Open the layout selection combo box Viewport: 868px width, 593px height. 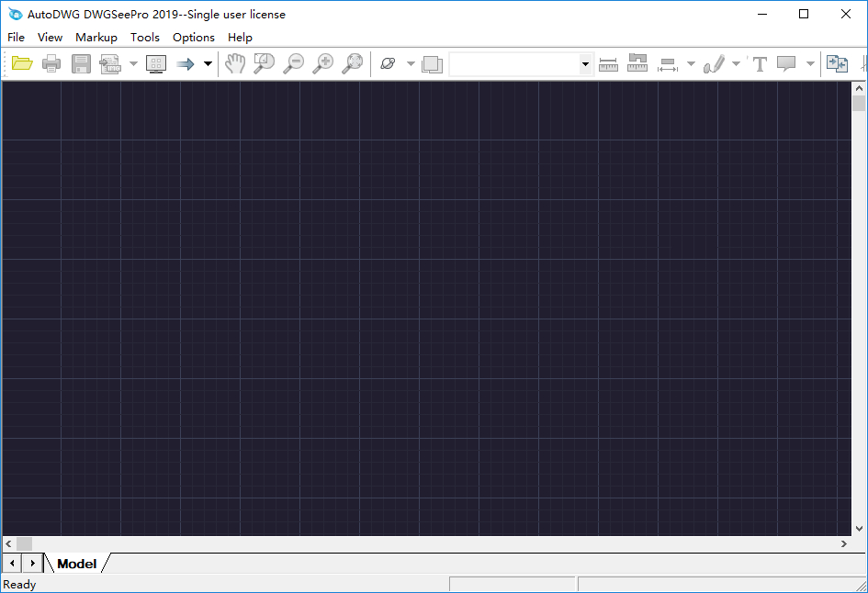pos(585,64)
